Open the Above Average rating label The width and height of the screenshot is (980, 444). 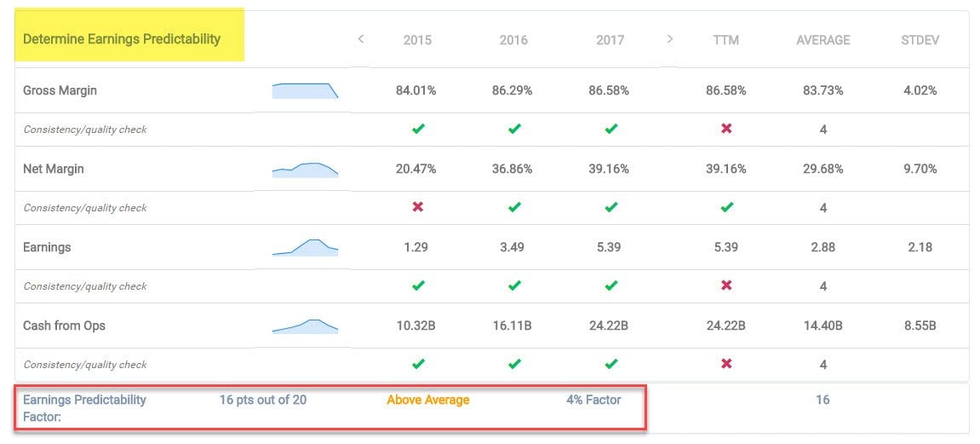(427, 400)
